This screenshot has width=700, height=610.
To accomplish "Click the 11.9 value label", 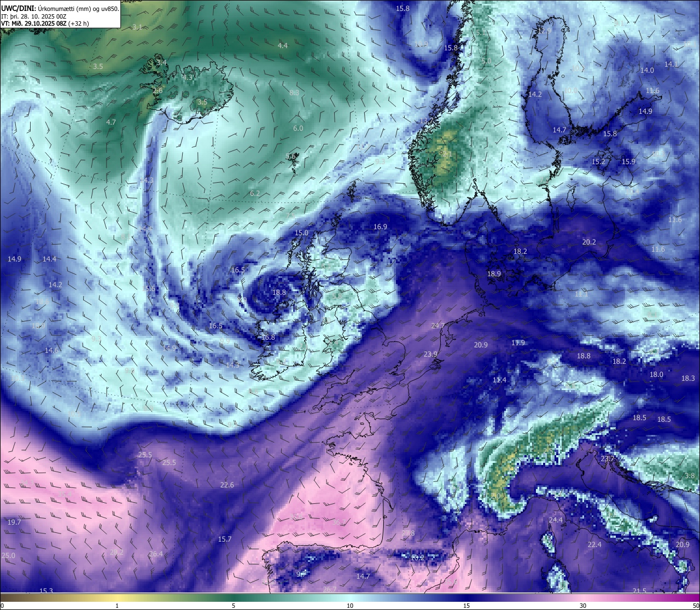I will coord(518,342).
